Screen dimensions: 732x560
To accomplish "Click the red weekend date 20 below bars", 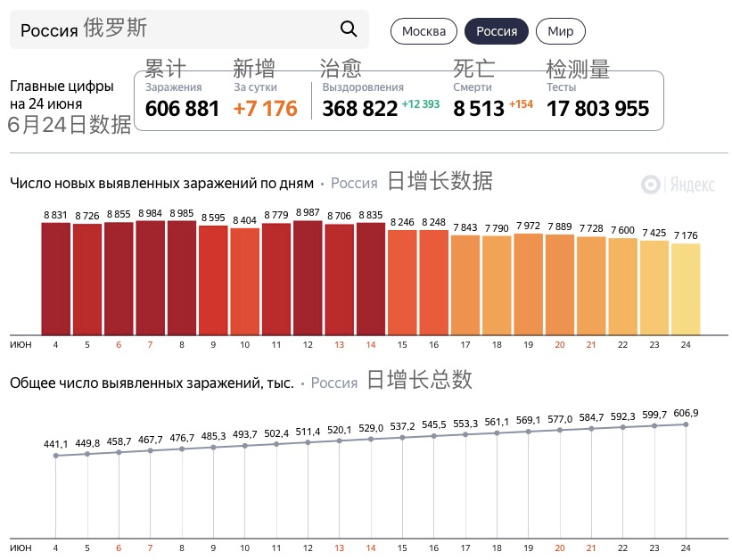I will [x=559, y=342].
